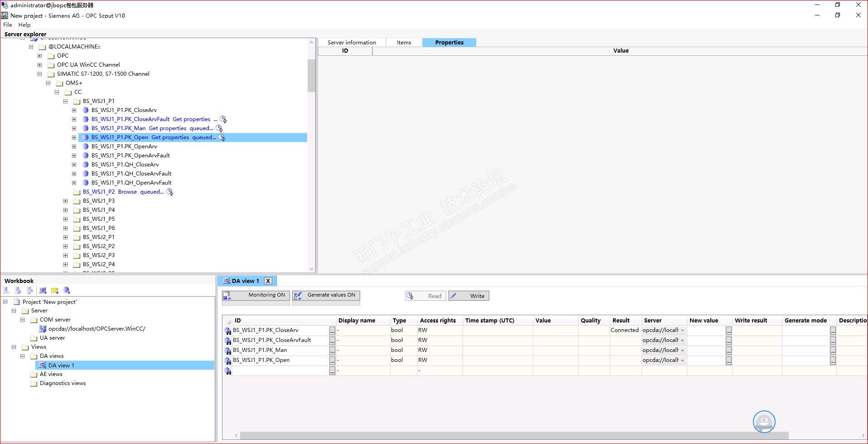Click the add DA view icon in Workbook toolbar
The height and width of the screenshot is (444, 868).
[x=43, y=290]
